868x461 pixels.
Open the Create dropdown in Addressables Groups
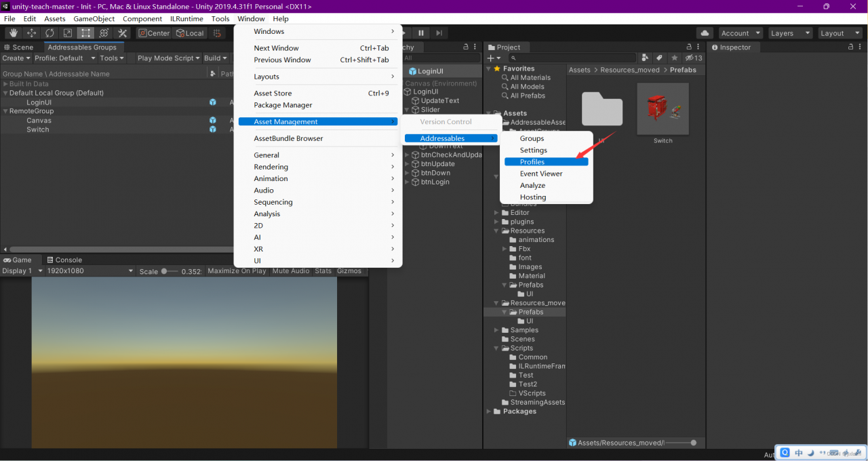coord(16,58)
